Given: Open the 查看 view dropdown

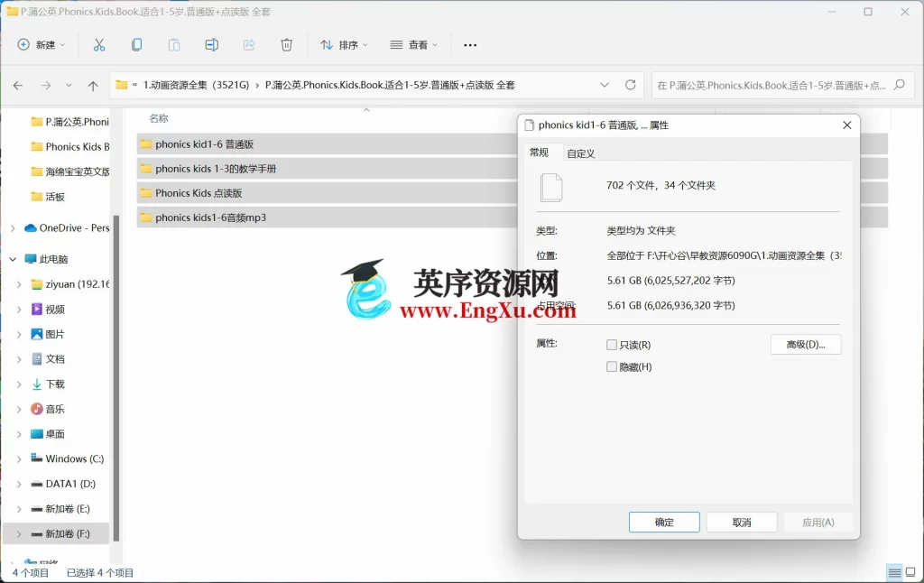Looking at the screenshot, I should [x=414, y=45].
